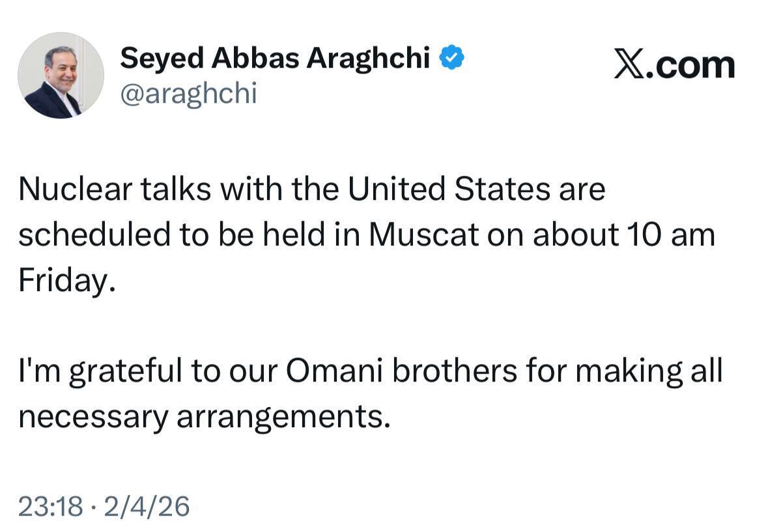768x532 pixels.
Task: Click the X logo at top right
Action: coord(629,65)
